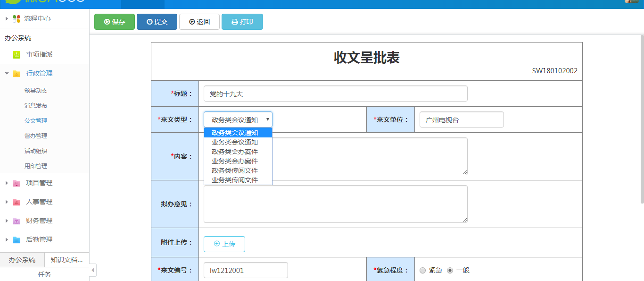Image resolution: width=644 pixels, height=281 pixels.
Task: Click the 项目管理 folder icon
Action: tap(17, 183)
